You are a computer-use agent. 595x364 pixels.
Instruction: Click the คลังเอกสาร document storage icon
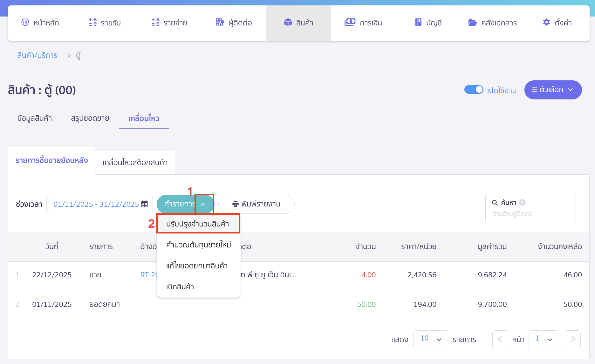point(472,22)
